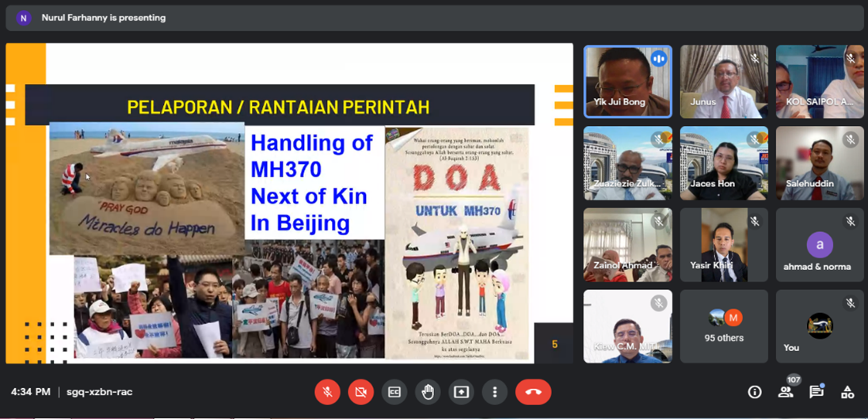The height and width of the screenshot is (419, 868).
Task: Open the chat with everyone panel
Action: click(817, 392)
